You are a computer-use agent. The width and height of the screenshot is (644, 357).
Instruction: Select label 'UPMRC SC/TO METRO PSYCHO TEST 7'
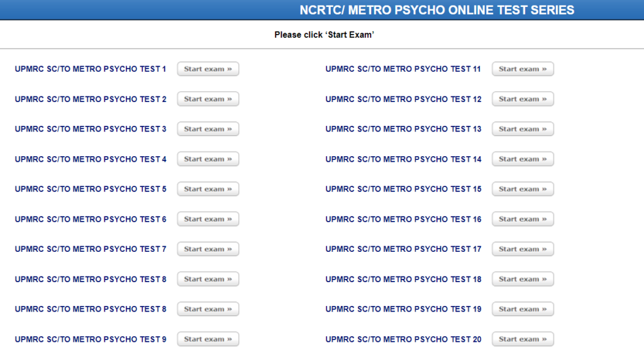[x=91, y=249]
